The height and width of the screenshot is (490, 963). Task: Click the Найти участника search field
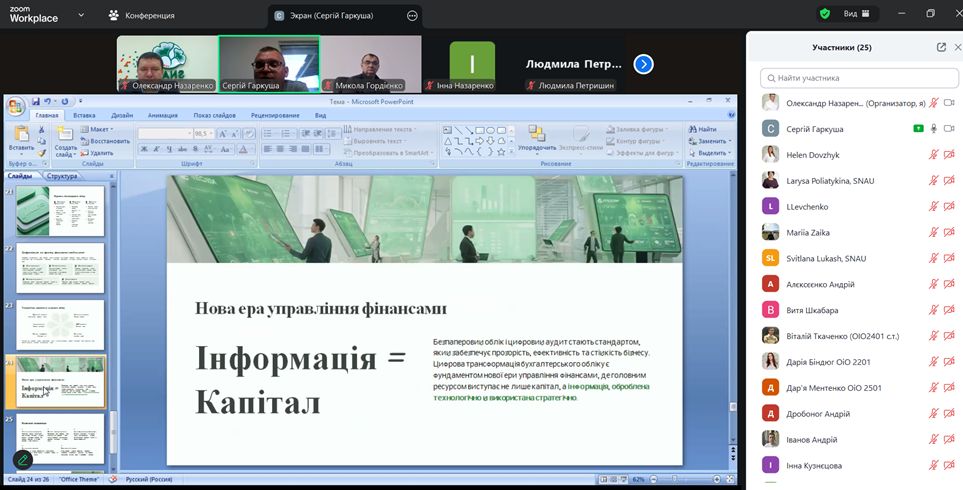858,78
